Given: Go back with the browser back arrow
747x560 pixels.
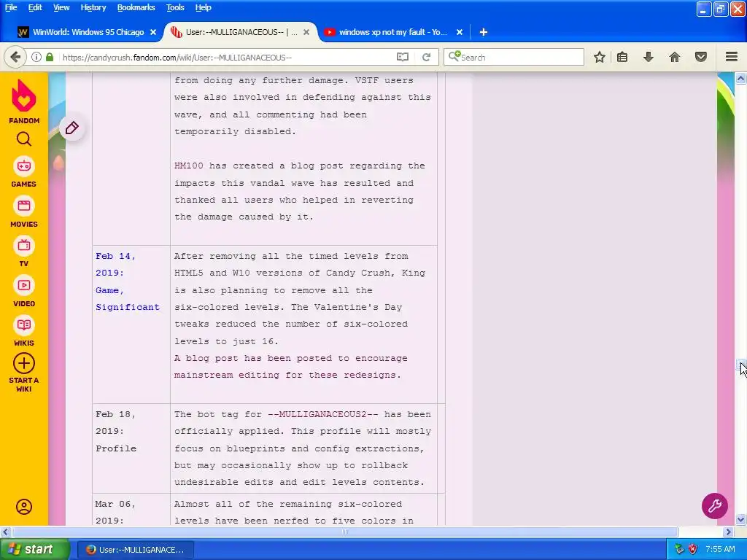Looking at the screenshot, I should point(15,57).
